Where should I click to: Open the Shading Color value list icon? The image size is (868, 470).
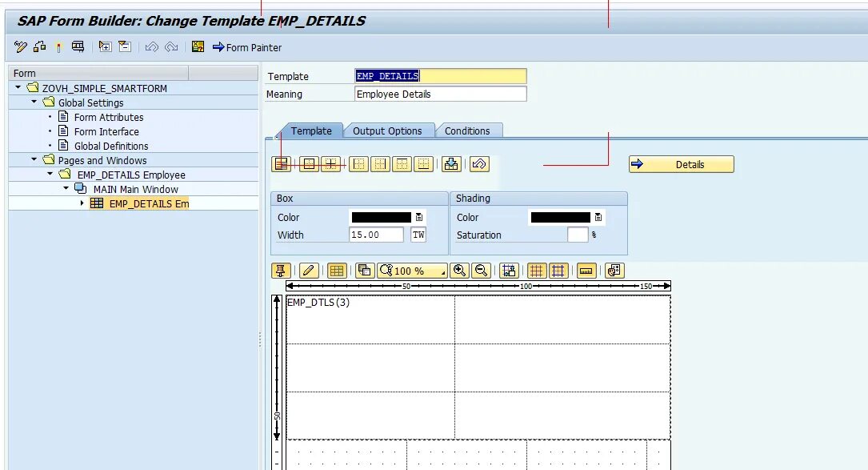(x=598, y=217)
